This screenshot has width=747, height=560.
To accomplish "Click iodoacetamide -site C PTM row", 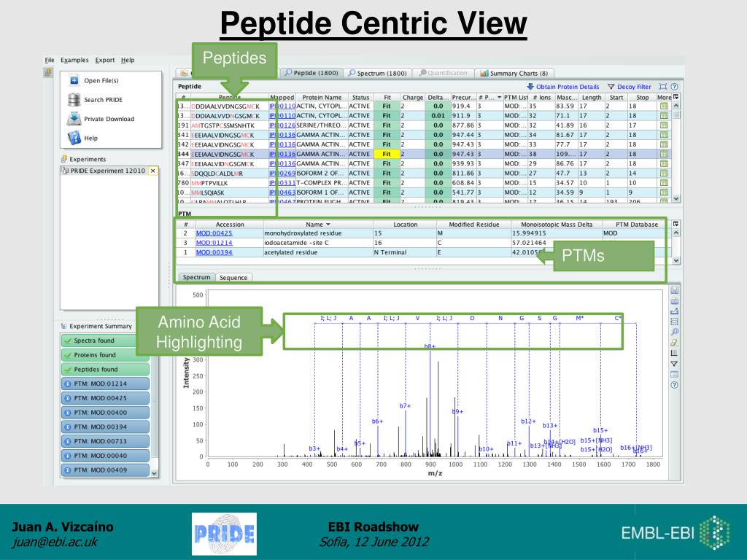I will click(424, 243).
